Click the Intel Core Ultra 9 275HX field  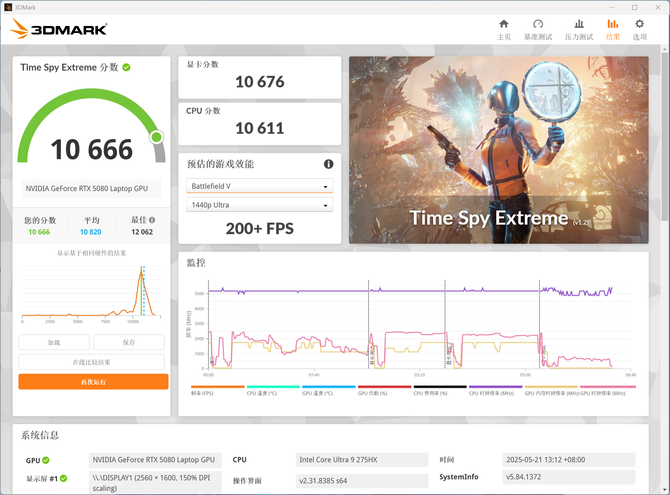361,460
